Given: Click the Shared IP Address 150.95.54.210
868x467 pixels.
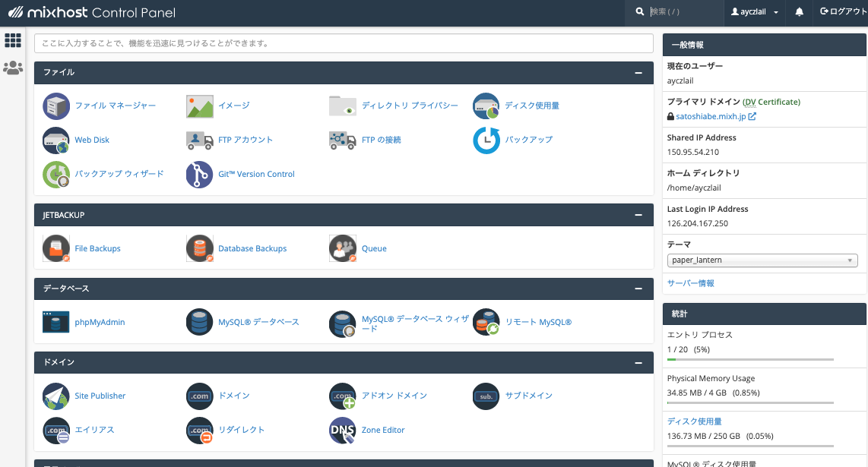Looking at the screenshot, I should pos(693,152).
